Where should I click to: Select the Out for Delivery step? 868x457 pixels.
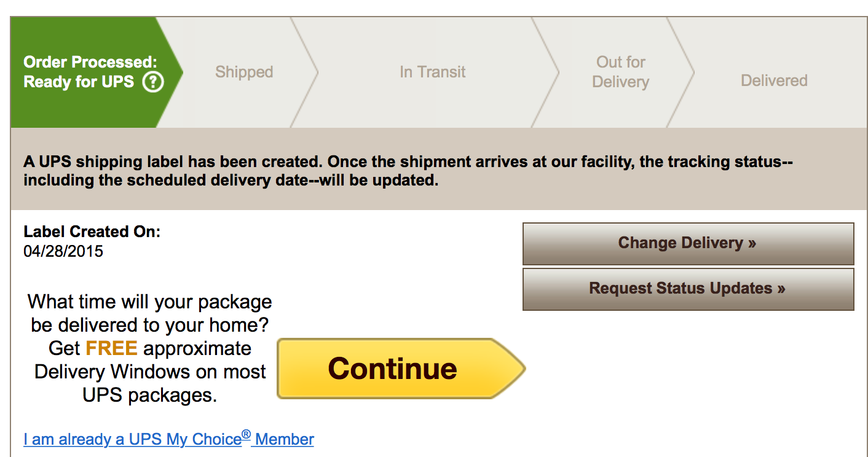coord(621,72)
